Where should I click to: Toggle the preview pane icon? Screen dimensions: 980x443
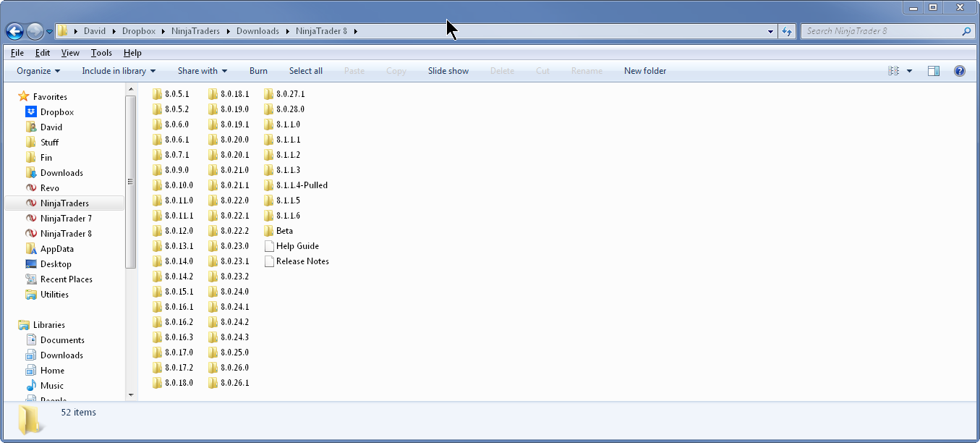click(934, 71)
